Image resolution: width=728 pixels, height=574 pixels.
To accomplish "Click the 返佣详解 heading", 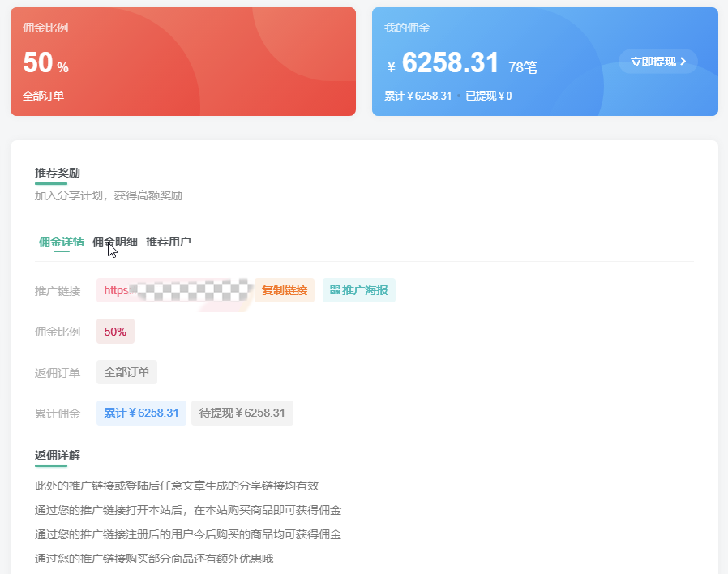I will click(x=57, y=455).
